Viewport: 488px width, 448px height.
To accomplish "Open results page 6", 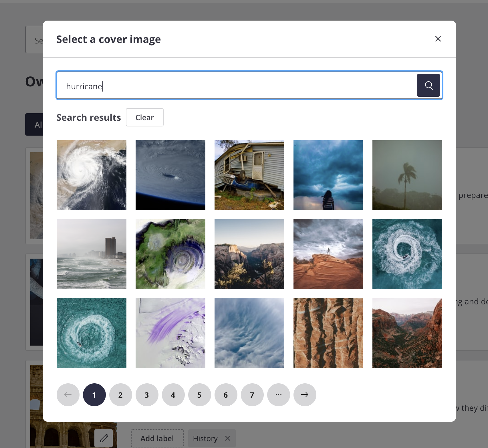I will pyautogui.click(x=226, y=395).
